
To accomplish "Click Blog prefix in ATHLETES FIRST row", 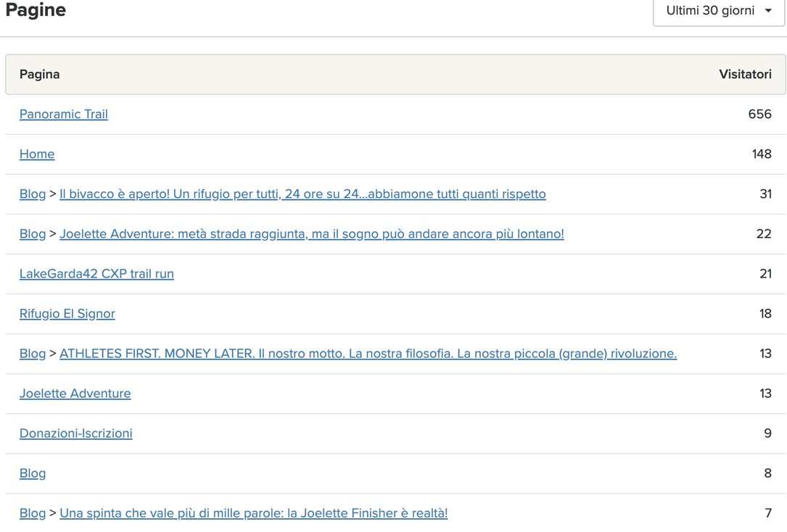I will pos(33,354).
